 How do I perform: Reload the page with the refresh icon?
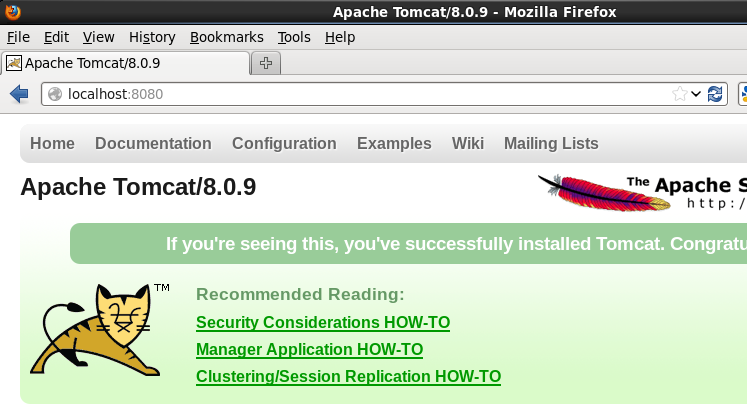[715, 94]
